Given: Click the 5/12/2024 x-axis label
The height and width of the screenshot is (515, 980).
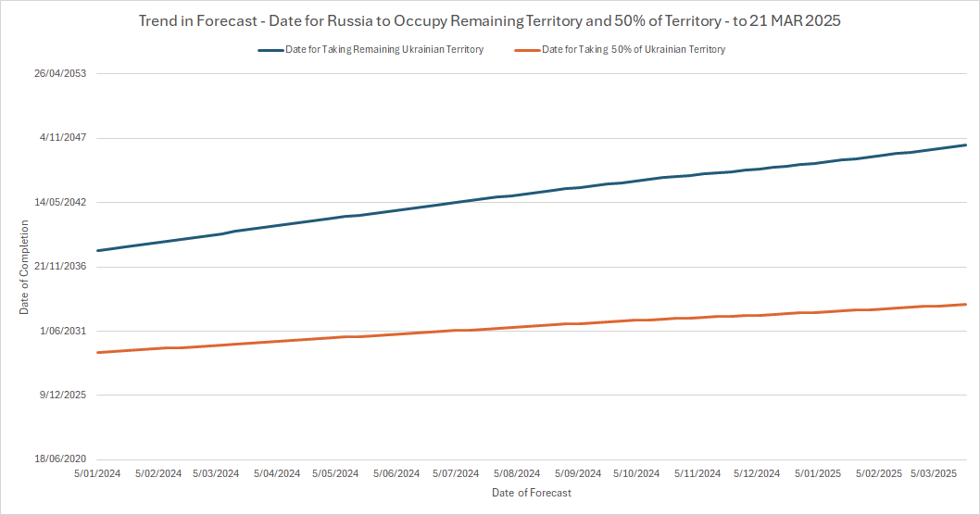Looking at the screenshot, I should (757, 473).
